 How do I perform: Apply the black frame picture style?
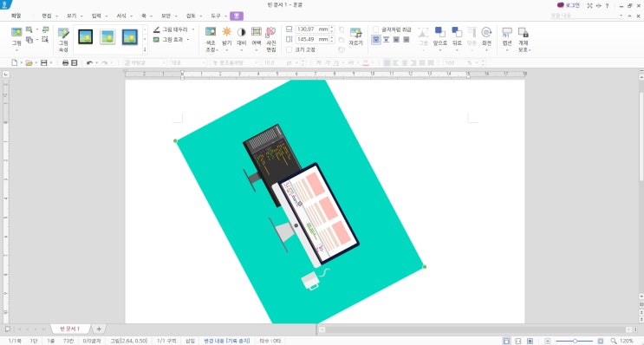click(x=86, y=37)
